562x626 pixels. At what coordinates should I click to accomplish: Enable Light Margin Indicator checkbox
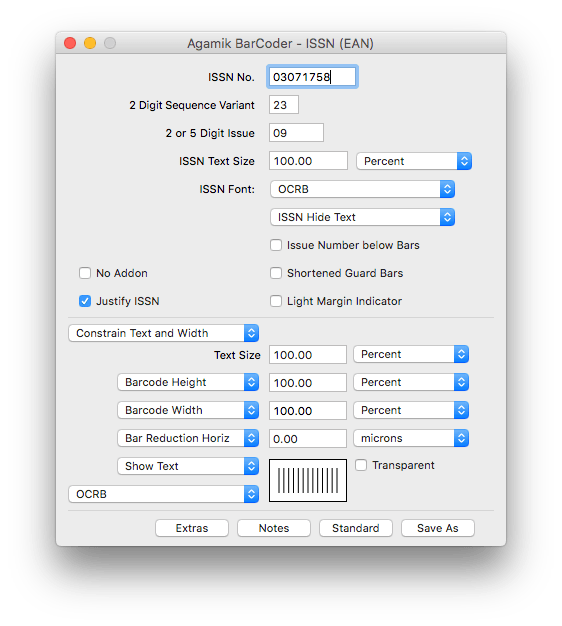(x=276, y=301)
